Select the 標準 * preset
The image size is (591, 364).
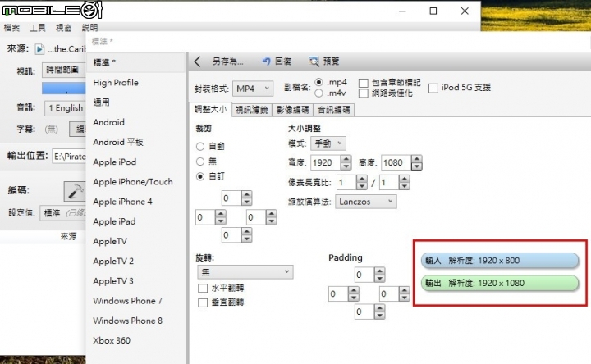click(x=135, y=63)
